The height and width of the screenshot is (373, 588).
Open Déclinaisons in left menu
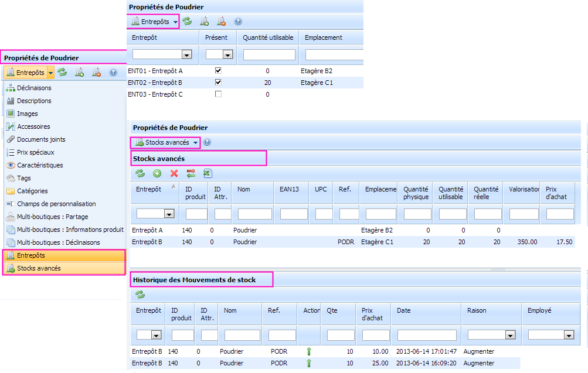click(34, 88)
